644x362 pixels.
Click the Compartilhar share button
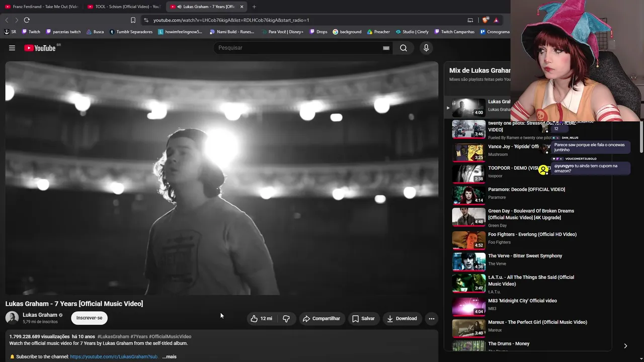[x=321, y=318]
